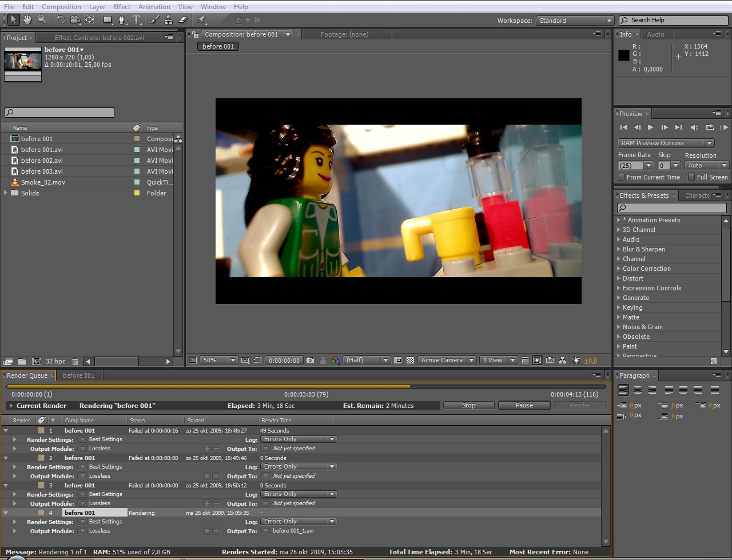Stop the current render

tap(468, 405)
